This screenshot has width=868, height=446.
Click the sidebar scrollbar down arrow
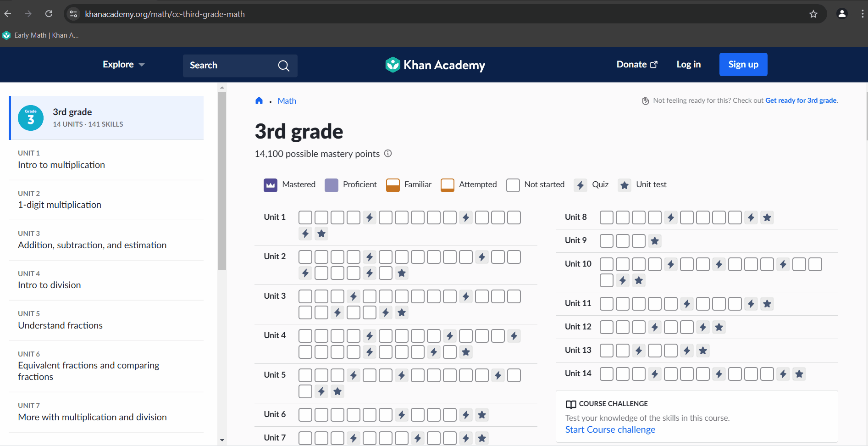pyautogui.click(x=222, y=440)
